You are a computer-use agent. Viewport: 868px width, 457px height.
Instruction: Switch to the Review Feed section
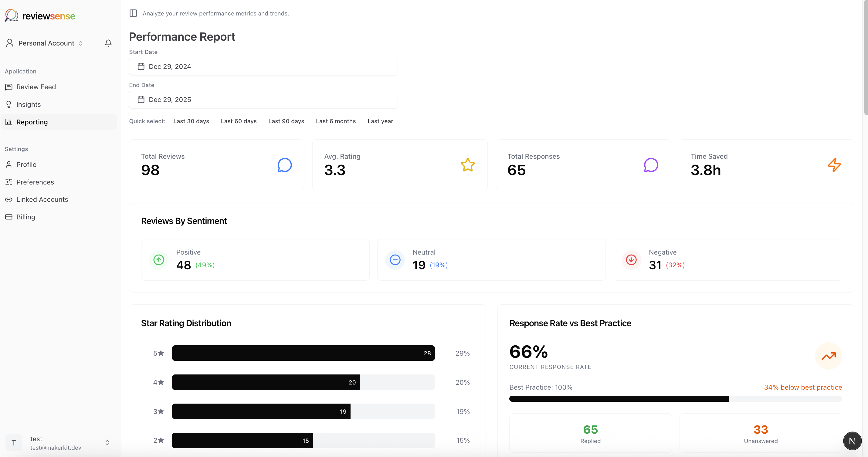[x=36, y=86]
